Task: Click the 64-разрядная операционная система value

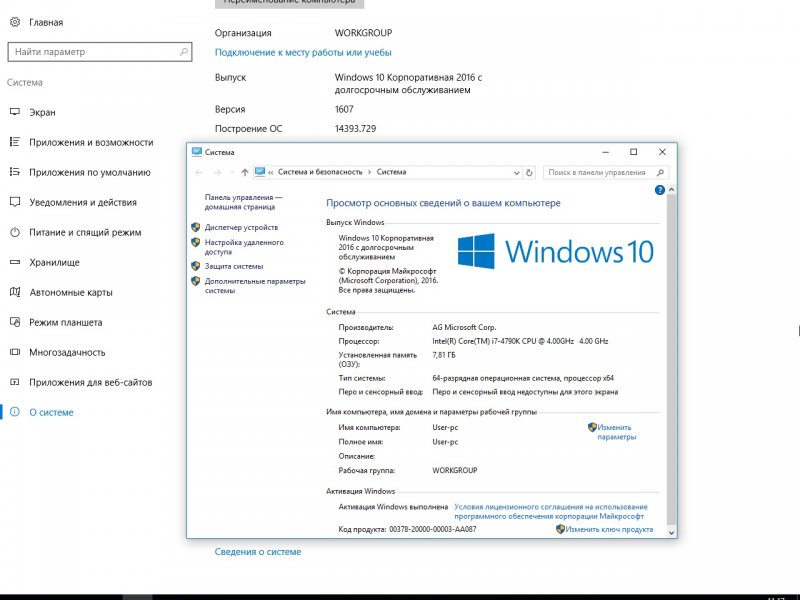Action: click(x=523, y=378)
